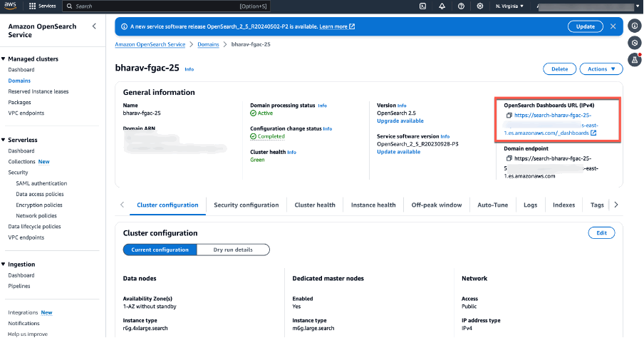The image size is (644, 338).
Task: Click the AWS logo home icon
Action: coord(10,6)
